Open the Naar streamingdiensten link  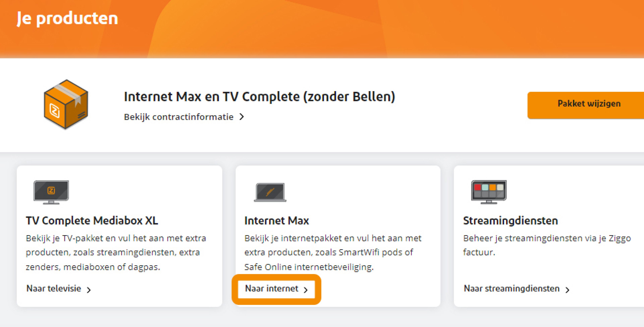512,288
